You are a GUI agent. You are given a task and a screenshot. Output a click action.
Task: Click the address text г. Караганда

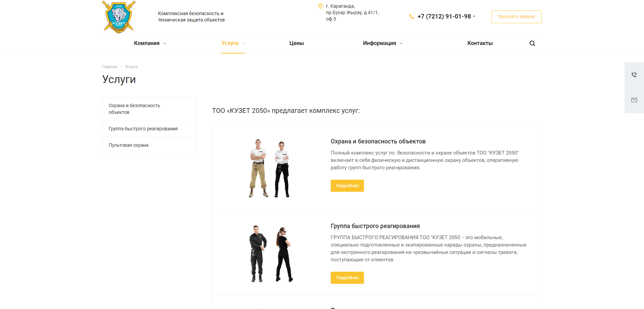[x=352, y=12]
